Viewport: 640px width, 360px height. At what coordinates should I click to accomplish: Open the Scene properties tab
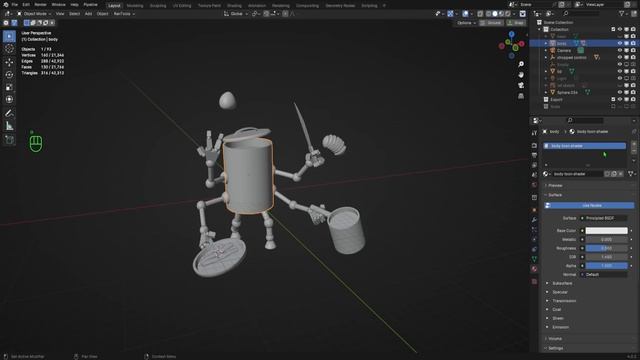(x=534, y=175)
